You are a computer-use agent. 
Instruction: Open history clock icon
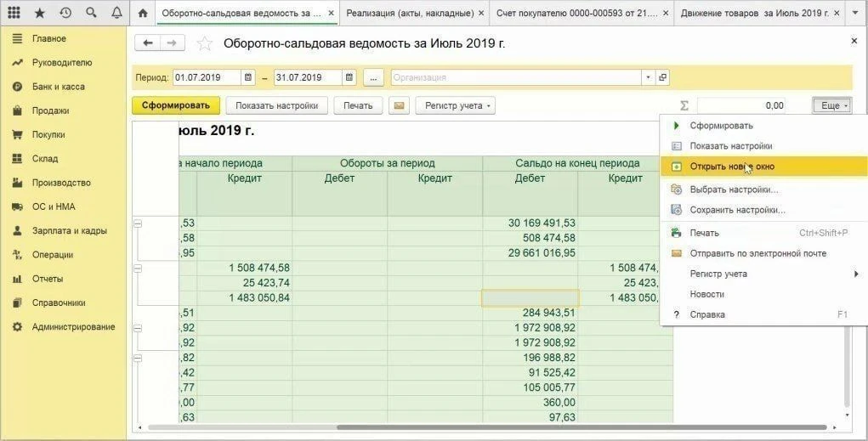[x=65, y=12]
